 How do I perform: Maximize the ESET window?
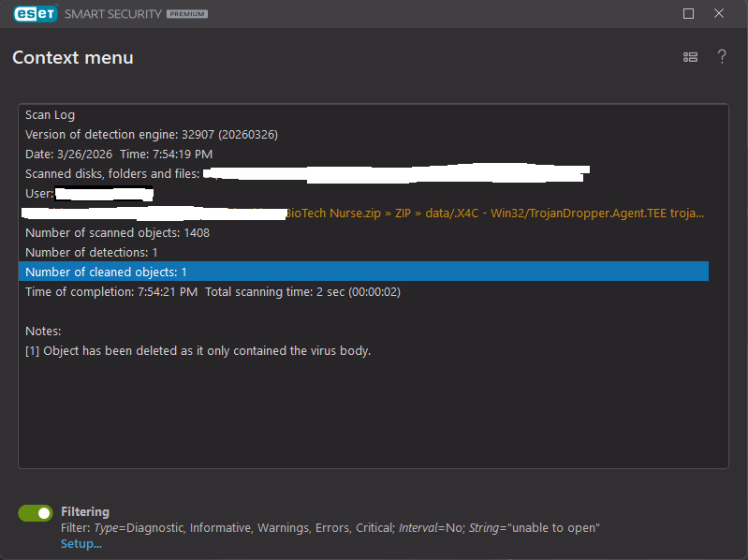pos(688,13)
